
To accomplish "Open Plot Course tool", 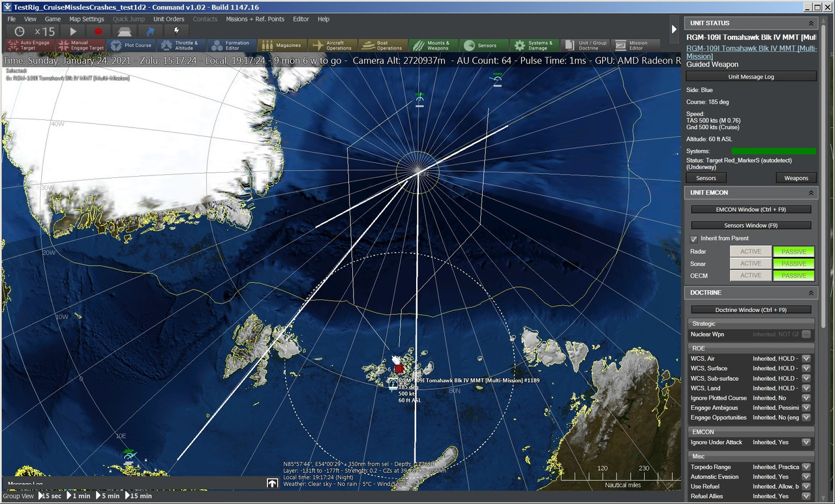I will click(131, 45).
